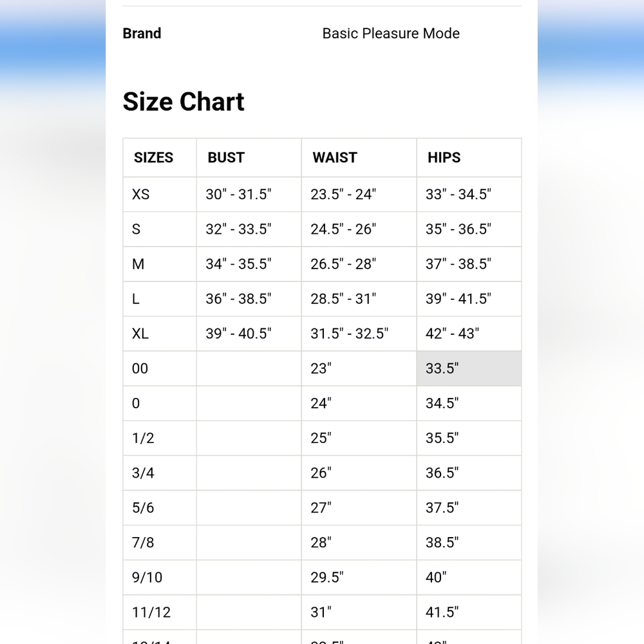Click the 00 size row label

click(x=140, y=368)
